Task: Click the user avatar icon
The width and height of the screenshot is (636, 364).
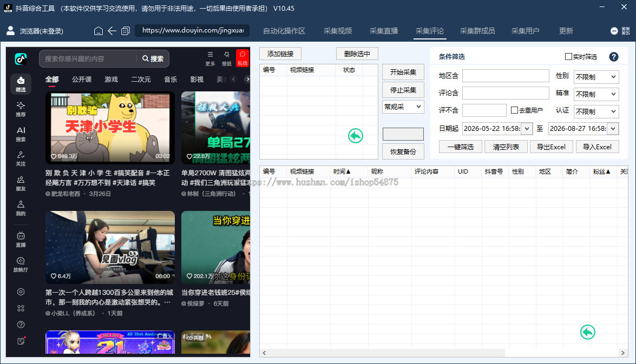Action: [x=11, y=30]
